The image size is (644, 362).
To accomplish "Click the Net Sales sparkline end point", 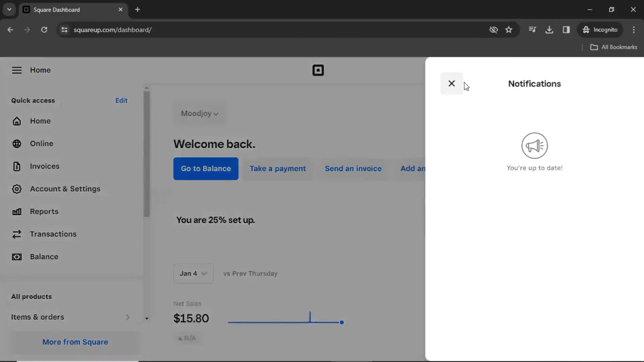I will tap(341, 322).
